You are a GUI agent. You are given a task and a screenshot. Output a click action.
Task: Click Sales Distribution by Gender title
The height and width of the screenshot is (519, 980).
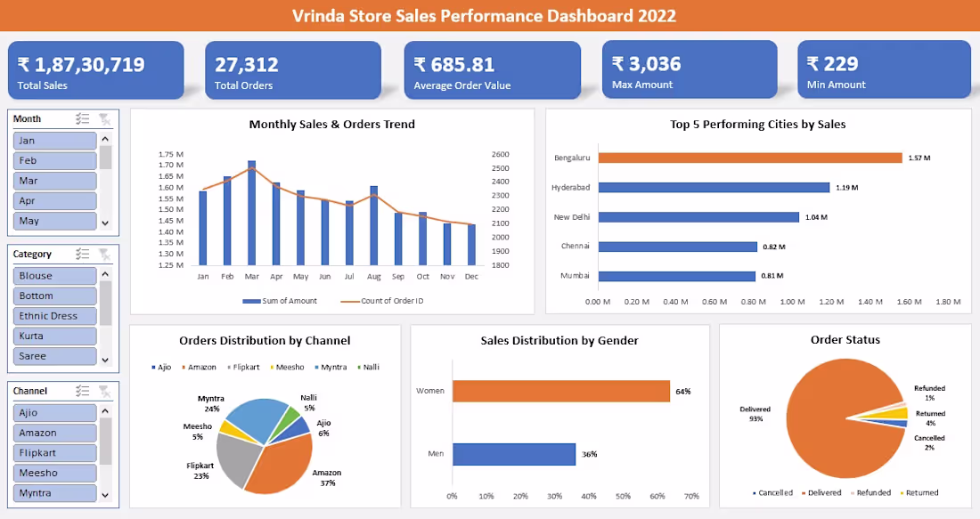[559, 340]
